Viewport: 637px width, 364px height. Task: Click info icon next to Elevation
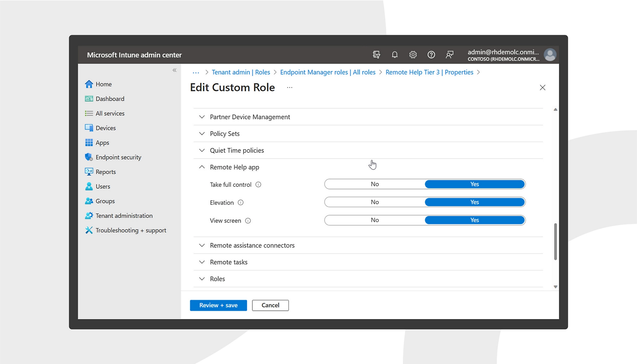coord(241,203)
